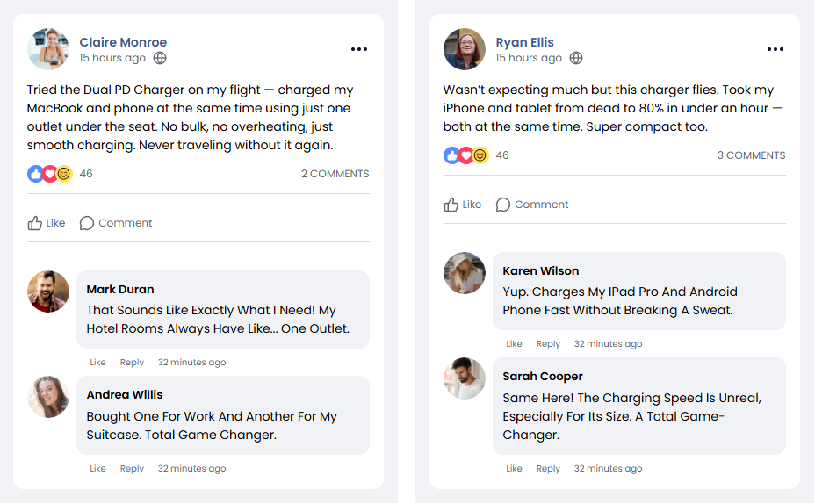The image size is (815, 504).
Task: Open Claire Monroe's profile name link
Action: 123,42
